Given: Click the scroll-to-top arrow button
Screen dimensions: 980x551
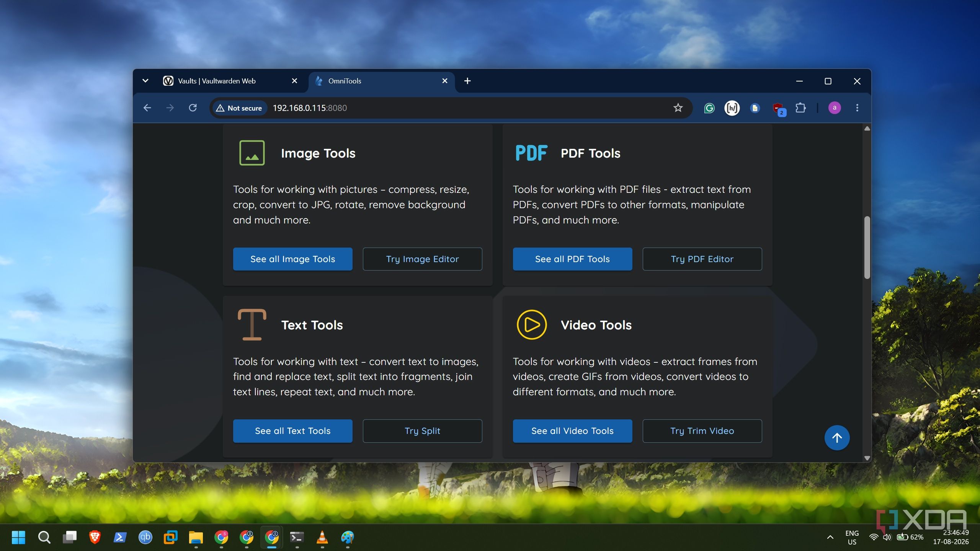Looking at the screenshot, I should tap(837, 438).
